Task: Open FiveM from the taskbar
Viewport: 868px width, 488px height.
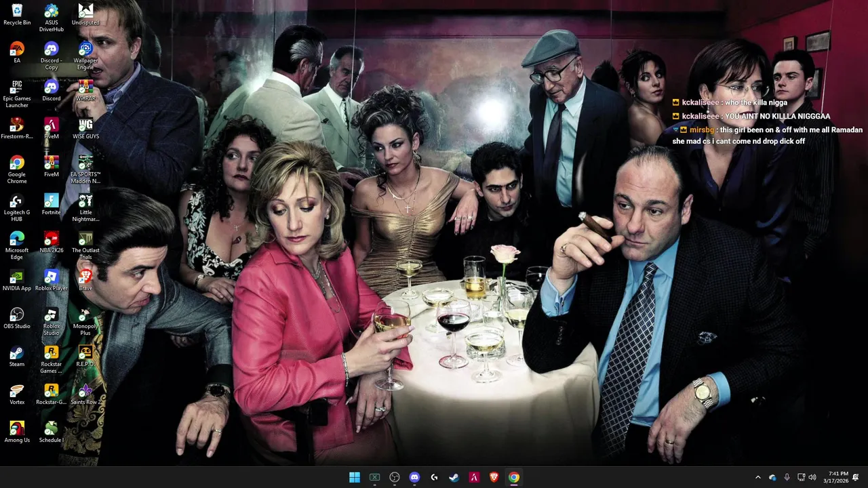Action: tap(474, 477)
